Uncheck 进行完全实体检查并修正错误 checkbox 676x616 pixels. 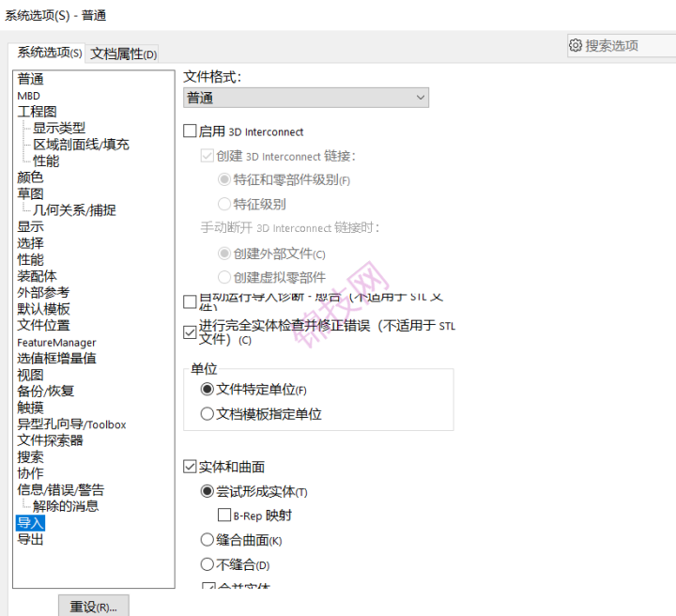coord(190,332)
